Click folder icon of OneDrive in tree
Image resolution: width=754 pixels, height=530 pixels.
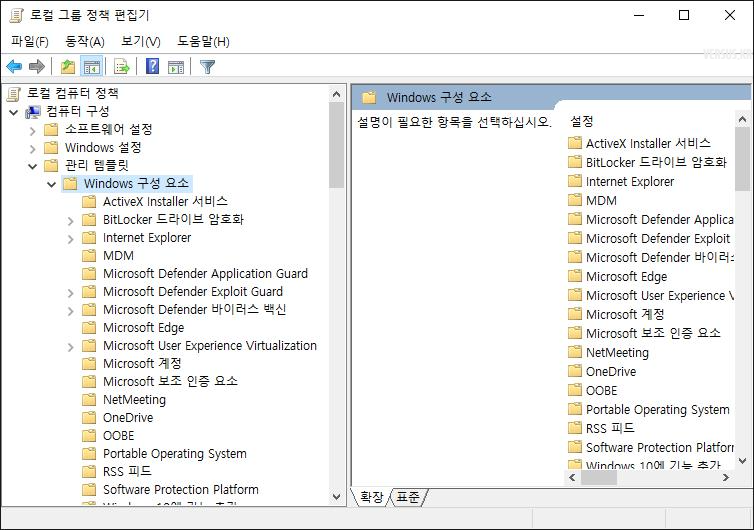(89, 417)
